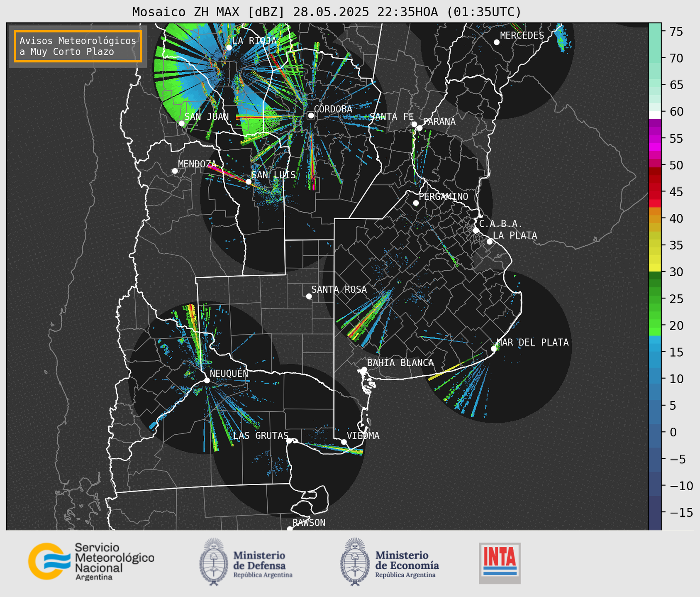Click the 'MERCEDES' map label

[522, 35]
